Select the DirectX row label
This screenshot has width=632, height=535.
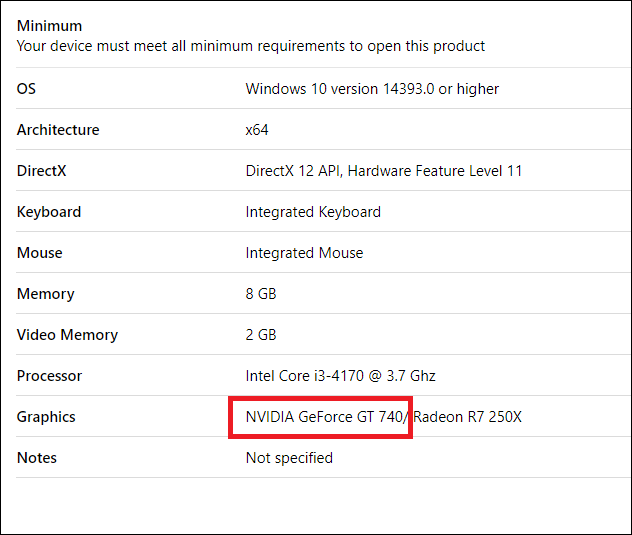(x=42, y=171)
